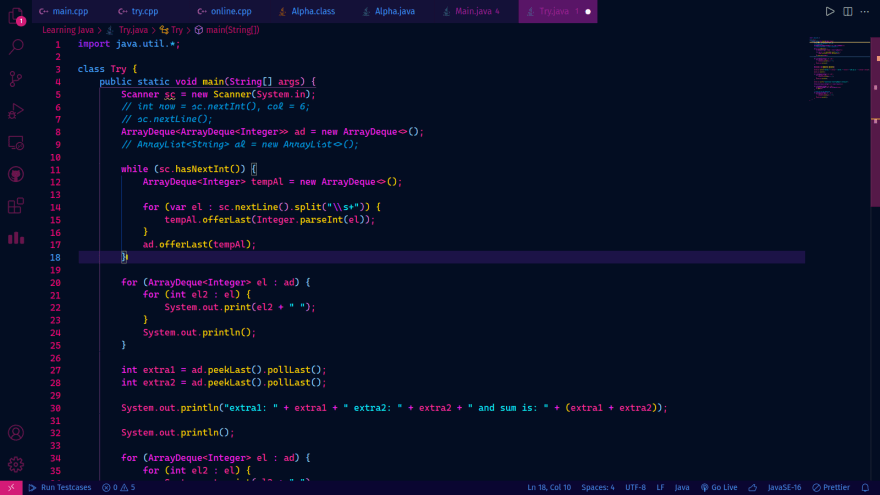Click the 'public static void main' declaration
The image size is (880, 495).
tap(208, 81)
